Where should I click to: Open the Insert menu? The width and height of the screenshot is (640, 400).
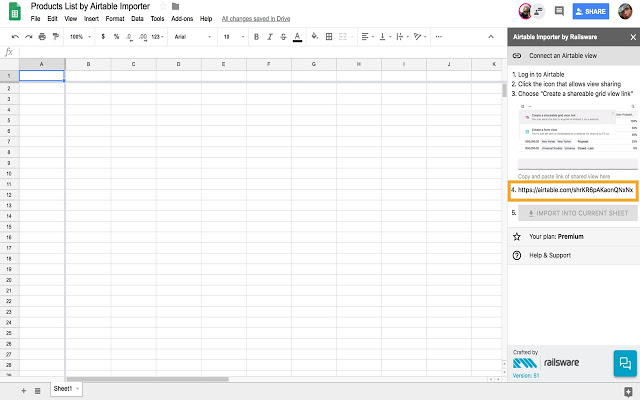click(x=91, y=19)
